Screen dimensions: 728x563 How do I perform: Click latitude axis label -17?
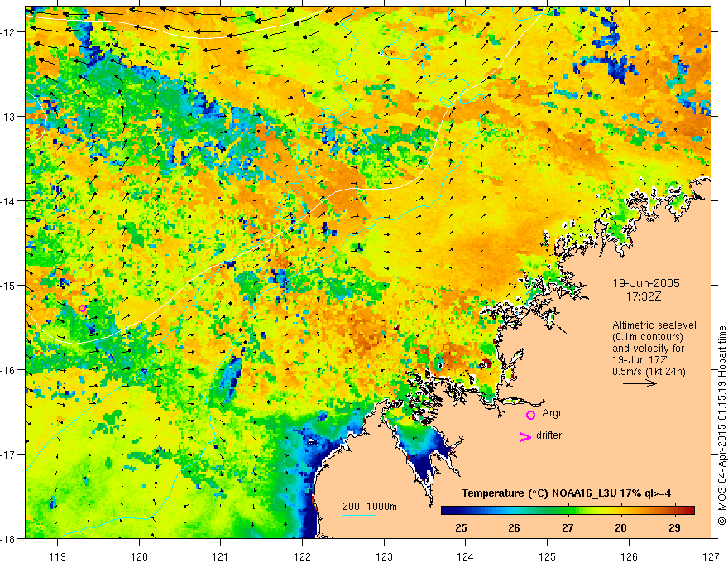click(x=8, y=455)
